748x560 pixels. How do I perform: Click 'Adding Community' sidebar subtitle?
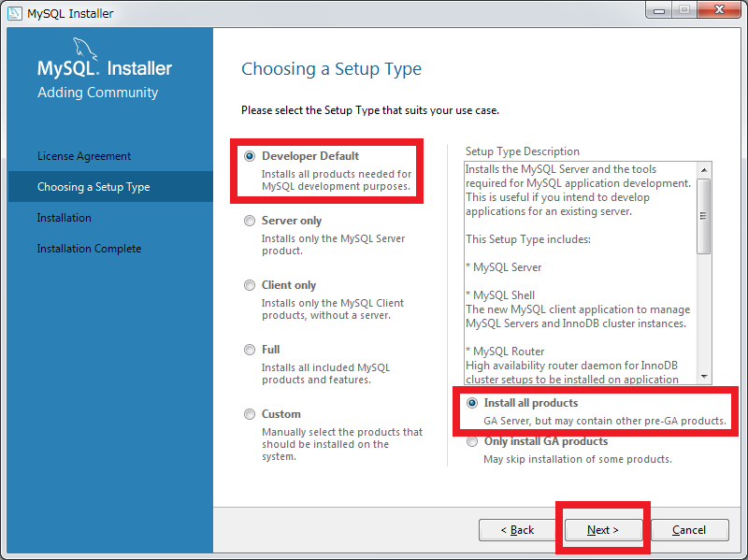coord(98,92)
